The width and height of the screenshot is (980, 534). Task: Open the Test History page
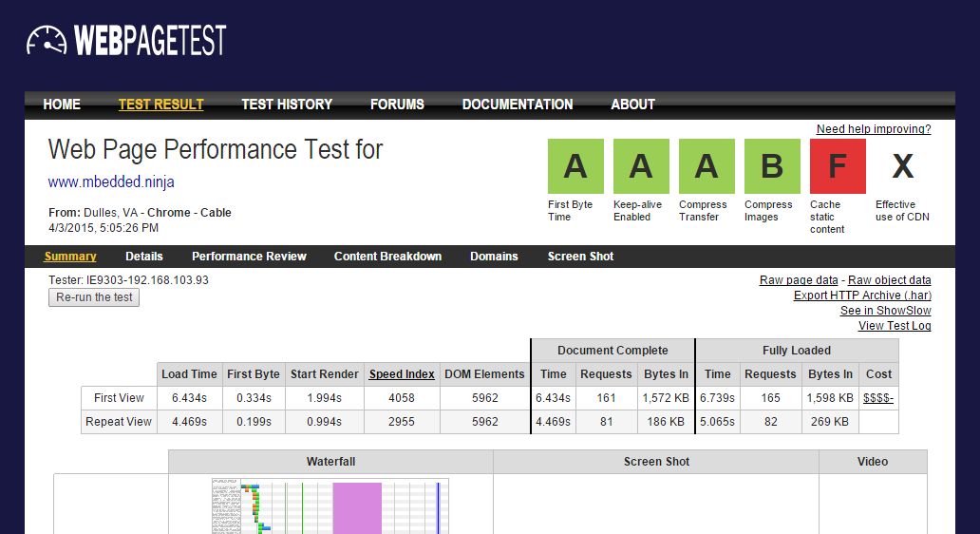click(287, 105)
